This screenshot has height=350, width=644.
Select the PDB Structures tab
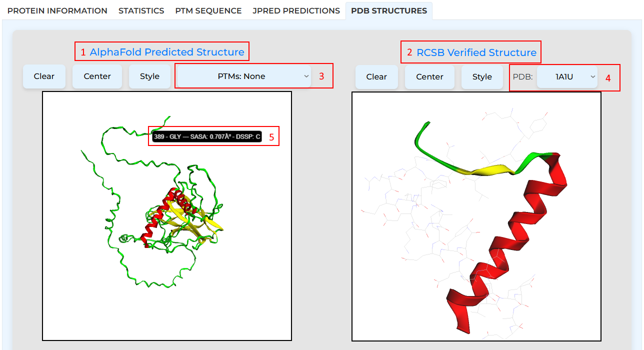tap(388, 10)
